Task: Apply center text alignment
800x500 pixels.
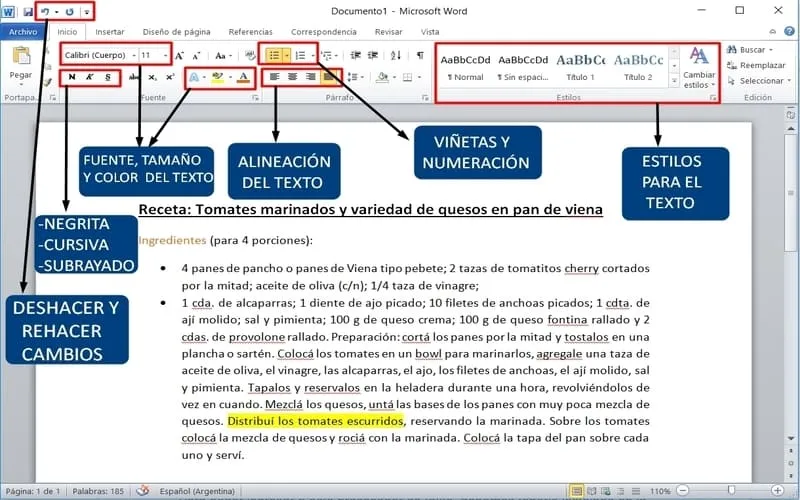Action: point(292,76)
